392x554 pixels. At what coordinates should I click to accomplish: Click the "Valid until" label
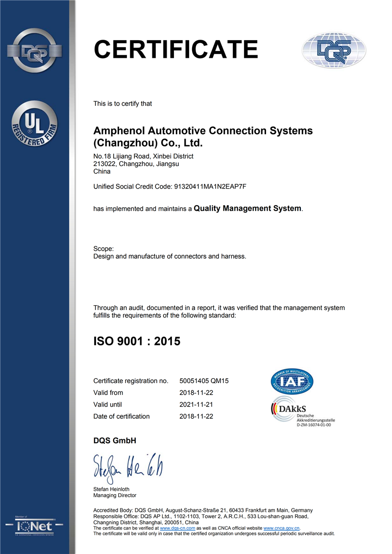107,405
